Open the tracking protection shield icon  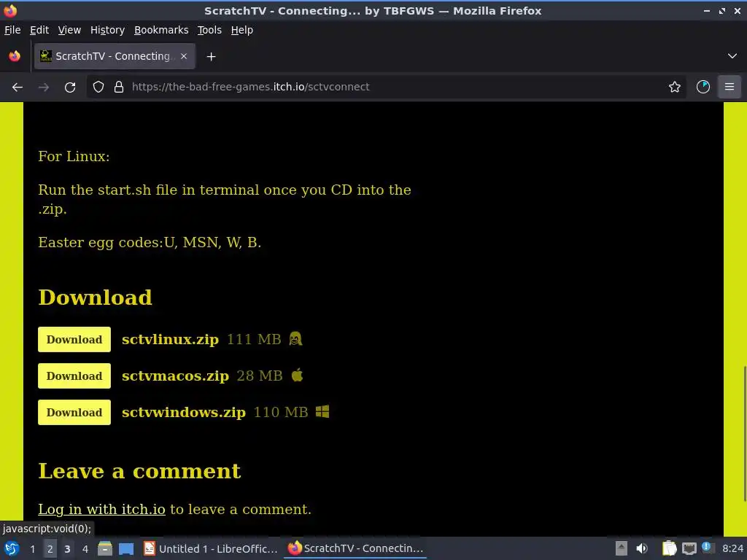98,87
